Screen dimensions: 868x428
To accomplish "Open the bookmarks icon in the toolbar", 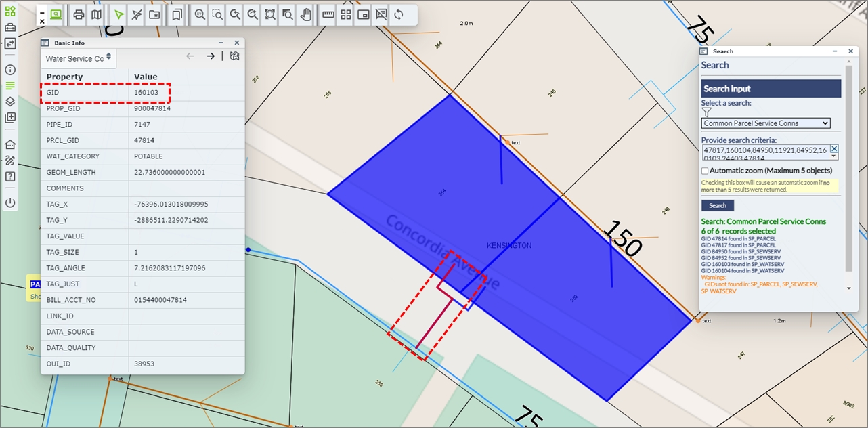I will click(177, 15).
